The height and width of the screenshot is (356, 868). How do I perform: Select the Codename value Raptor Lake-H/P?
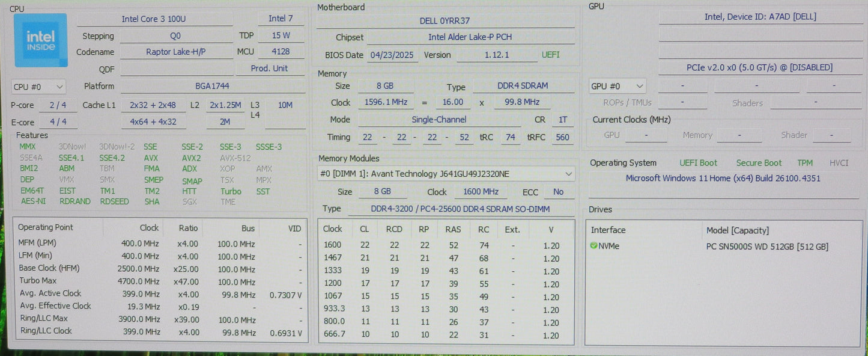(x=175, y=52)
